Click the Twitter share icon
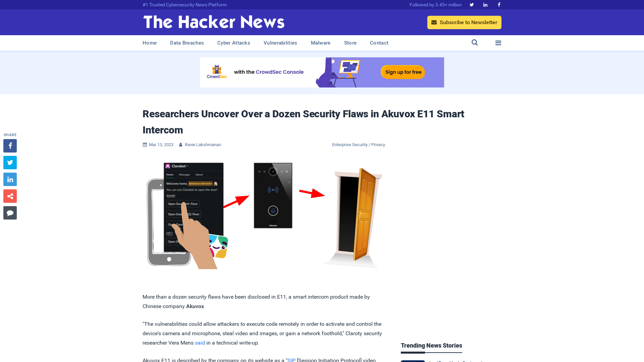 pos(10,162)
